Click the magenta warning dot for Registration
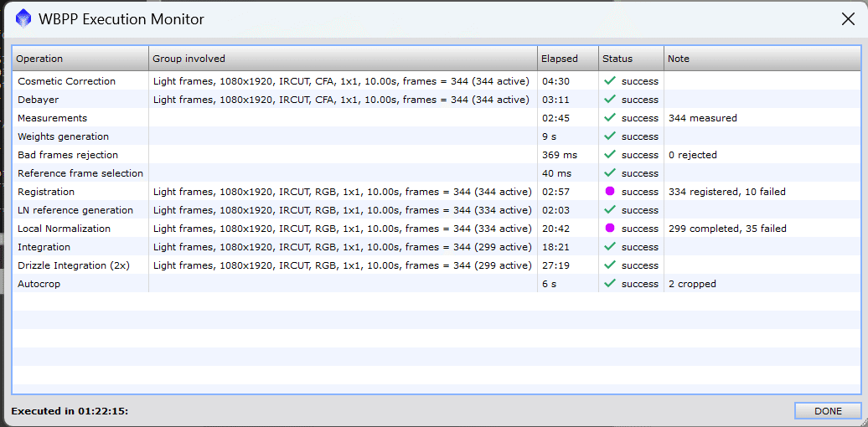This screenshot has height=427, width=868. [x=610, y=192]
